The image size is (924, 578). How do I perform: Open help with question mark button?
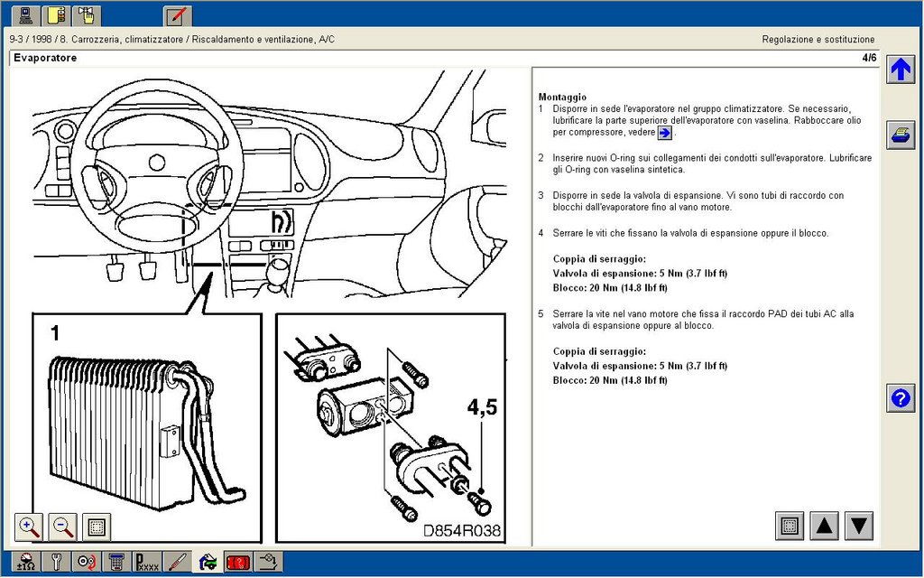click(x=901, y=398)
